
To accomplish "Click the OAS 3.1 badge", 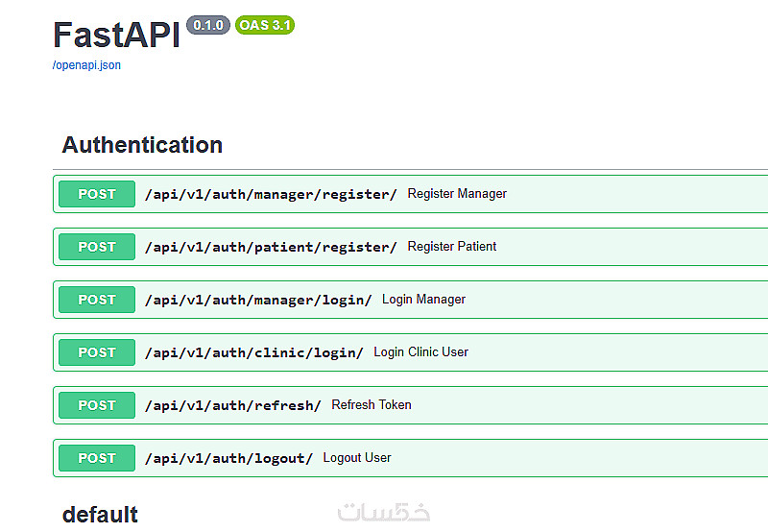I will tap(265, 25).
